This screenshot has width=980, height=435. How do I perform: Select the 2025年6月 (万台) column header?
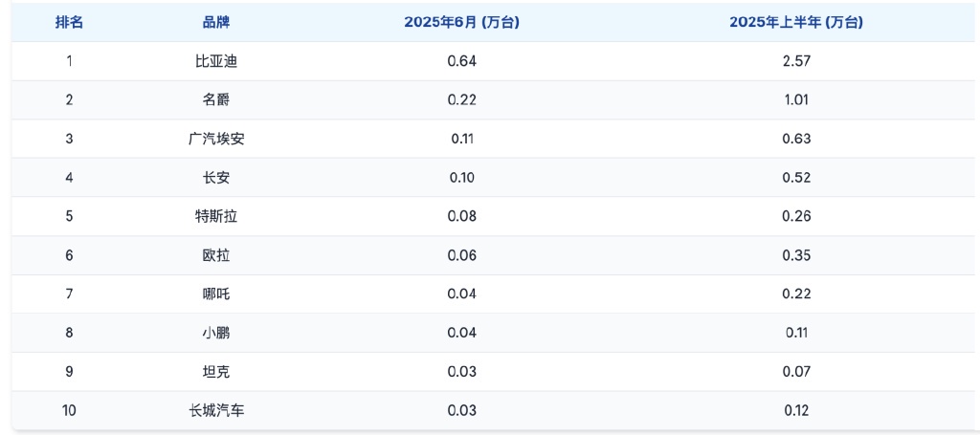pyautogui.click(x=461, y=22)
